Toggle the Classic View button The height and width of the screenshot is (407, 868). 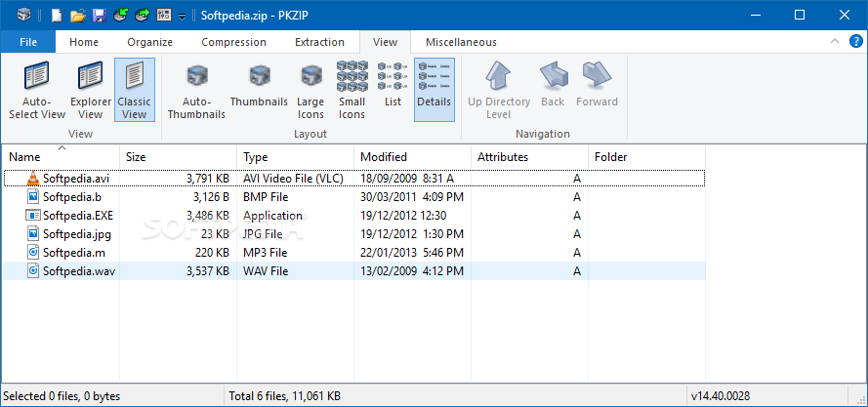(134, 90)
